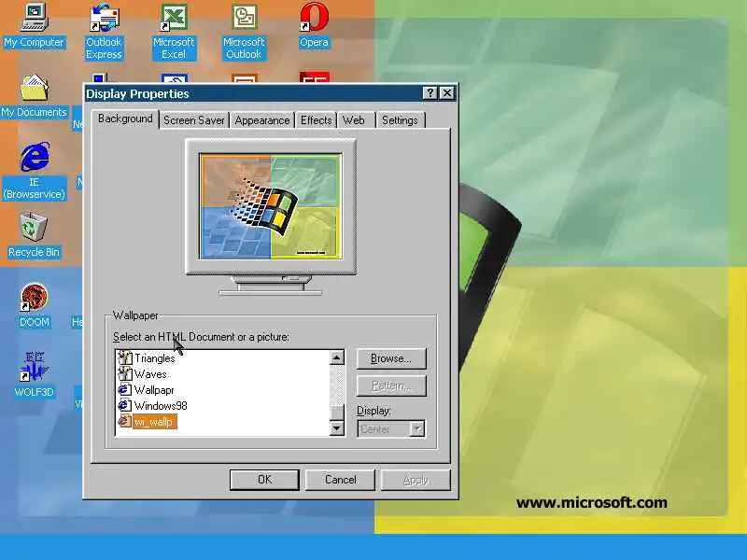The width and height of the screenshot is (747, 560).
Task: Click the Wallpapr HTML document icon
Action: tap(124, 390)
